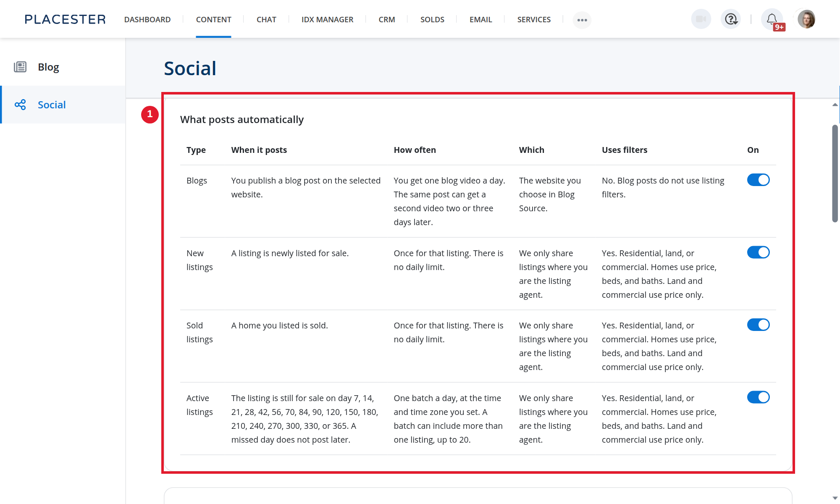Click the Placester logo
Viewport: 840px width, 504px height.
click(x=65, y=19)
